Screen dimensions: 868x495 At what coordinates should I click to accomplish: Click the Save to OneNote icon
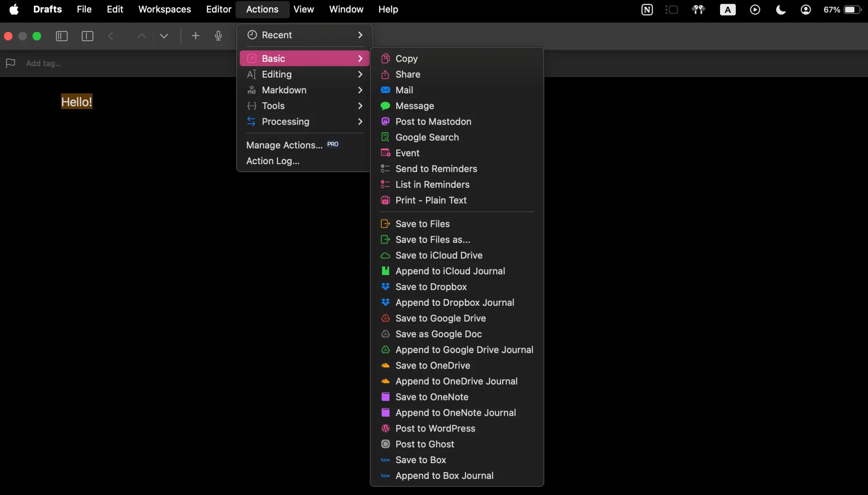(x=385, y=397)
